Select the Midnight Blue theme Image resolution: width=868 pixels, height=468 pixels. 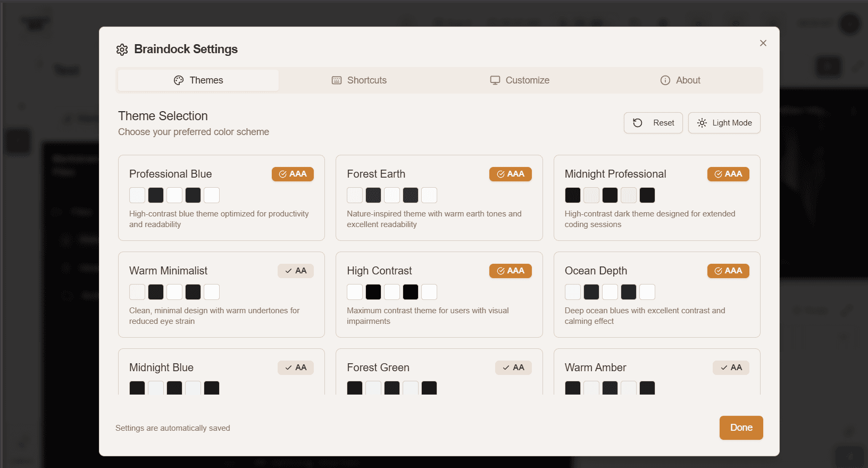(221, 372)
